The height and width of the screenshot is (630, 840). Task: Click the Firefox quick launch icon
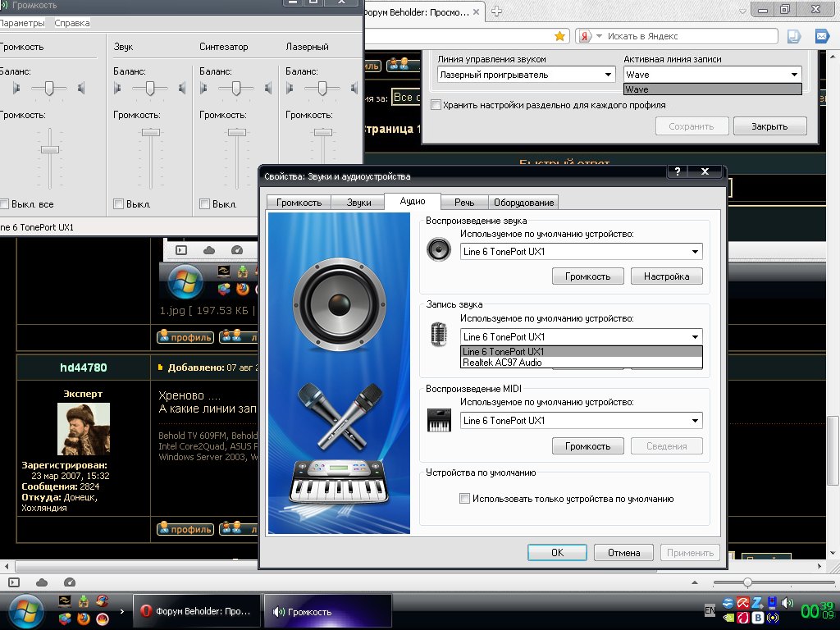click(83, 618)
